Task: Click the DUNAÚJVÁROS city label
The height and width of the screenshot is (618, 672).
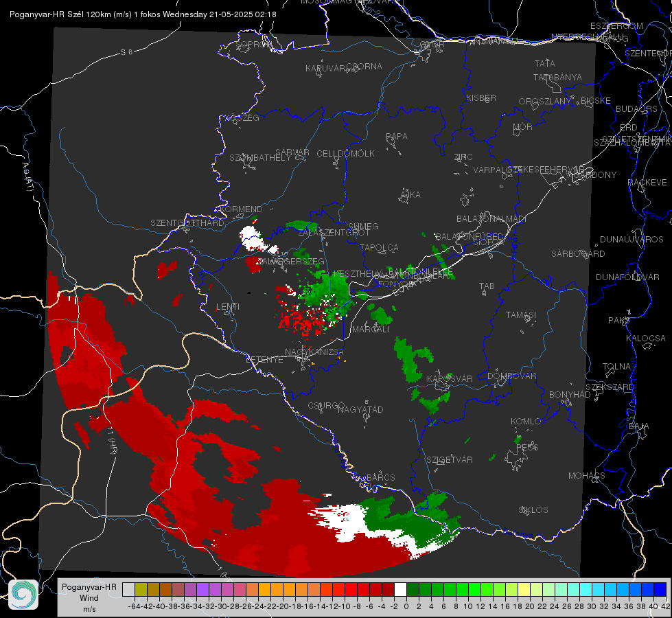Action: (x=632, y=240)
